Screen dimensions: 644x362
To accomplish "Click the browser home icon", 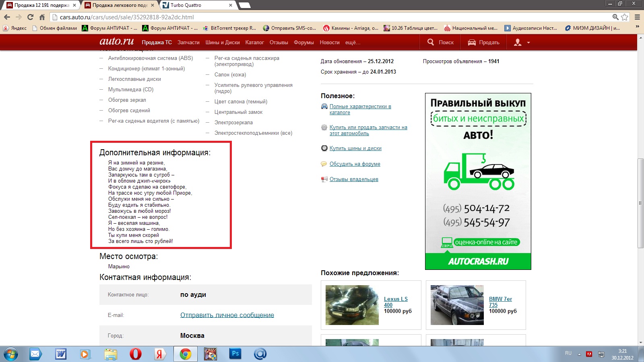I will (x=42, y=17).
